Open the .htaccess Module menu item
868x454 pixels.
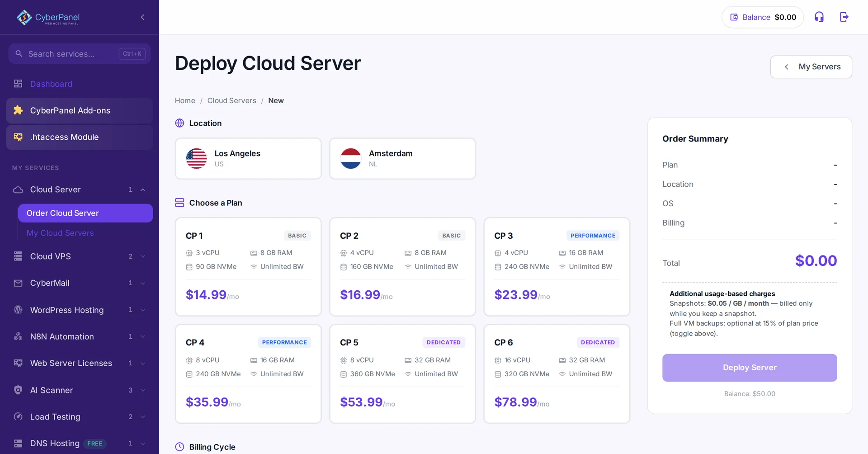(x=80, y=137)
